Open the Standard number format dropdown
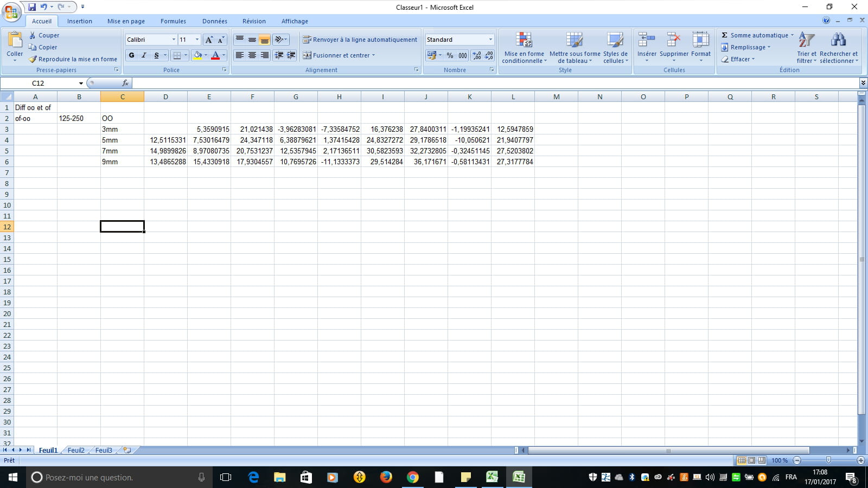The width and height of the screenshot is (868, 488). pos(490,40)
